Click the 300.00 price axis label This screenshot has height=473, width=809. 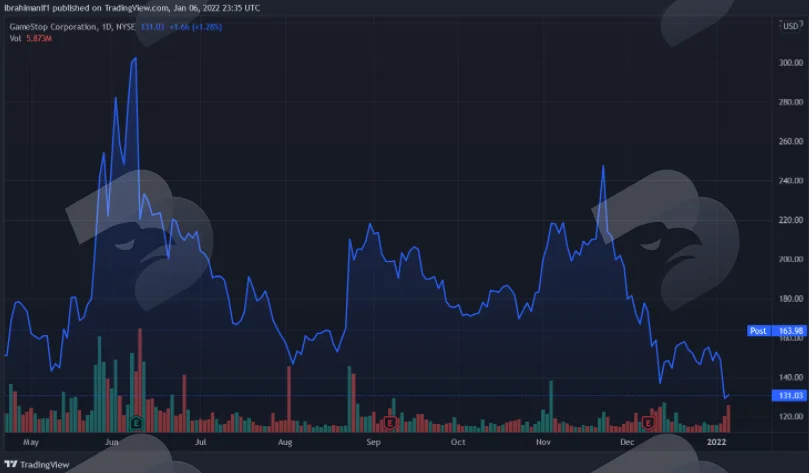click(790, 62)
